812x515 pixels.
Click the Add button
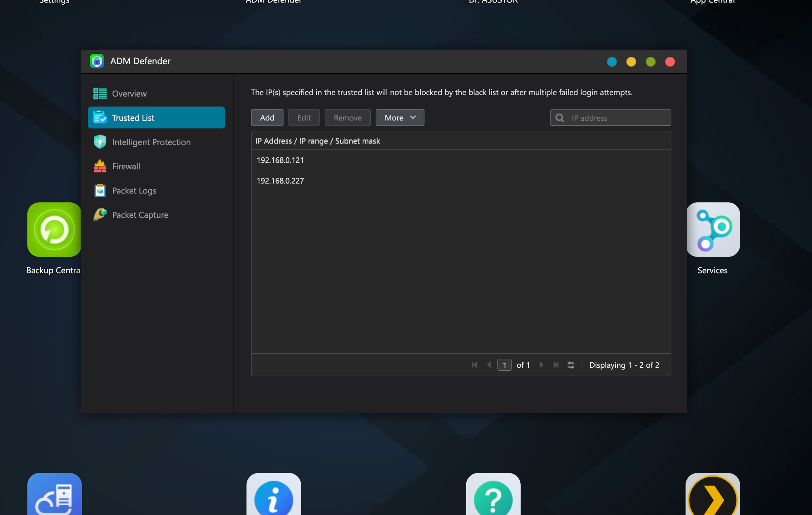tap(267, 118)
